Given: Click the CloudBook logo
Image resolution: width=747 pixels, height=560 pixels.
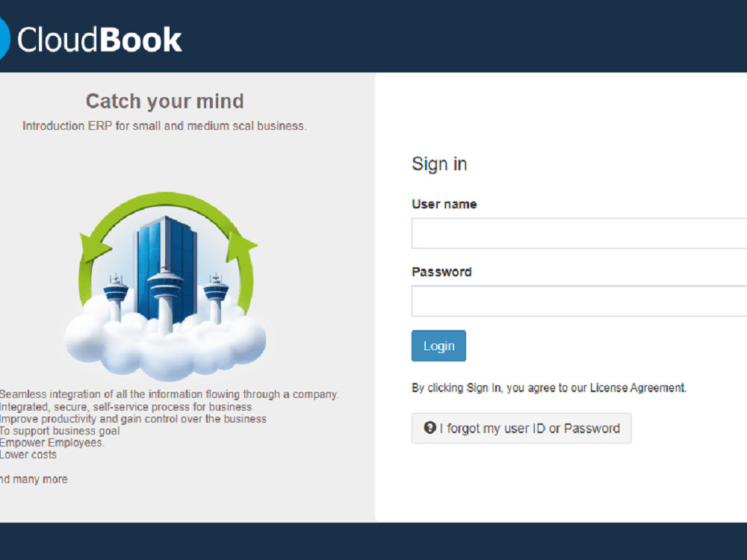Looking at the screenshot, I should tap(90, 39).
